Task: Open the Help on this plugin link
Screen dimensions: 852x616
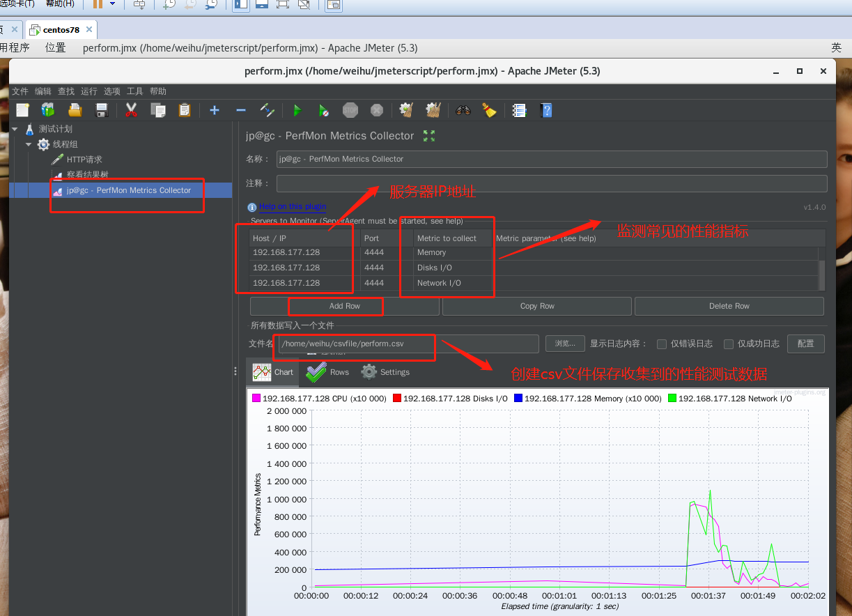Action: coord(293,206)
